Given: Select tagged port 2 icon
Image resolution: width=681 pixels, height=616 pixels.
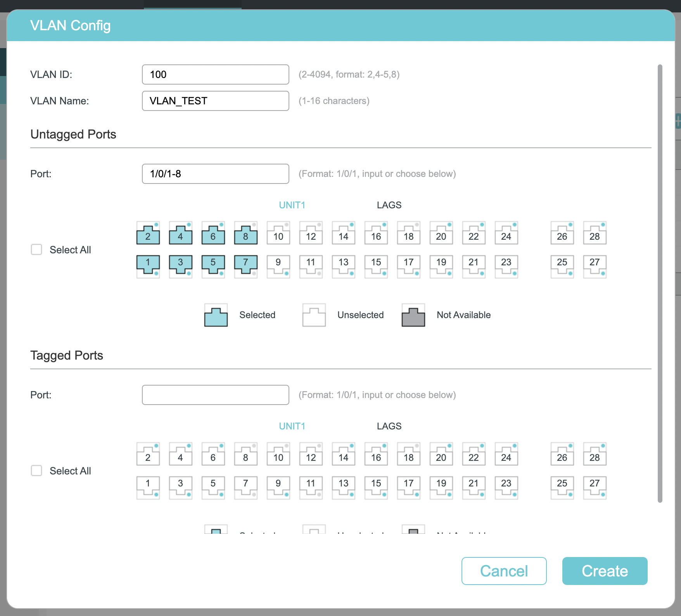Looking at the screenshot, I should 148,454.
